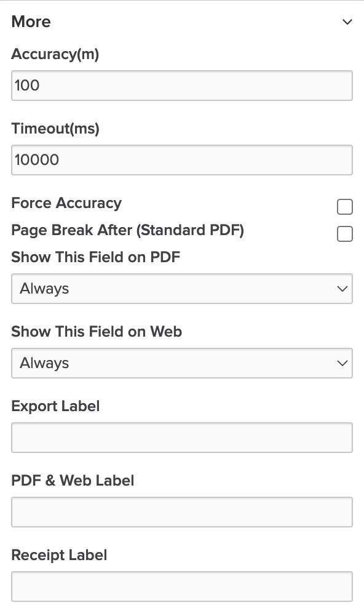
Task: Enable the Force Accuracy checkbox
Action: (x=345, y=207)
